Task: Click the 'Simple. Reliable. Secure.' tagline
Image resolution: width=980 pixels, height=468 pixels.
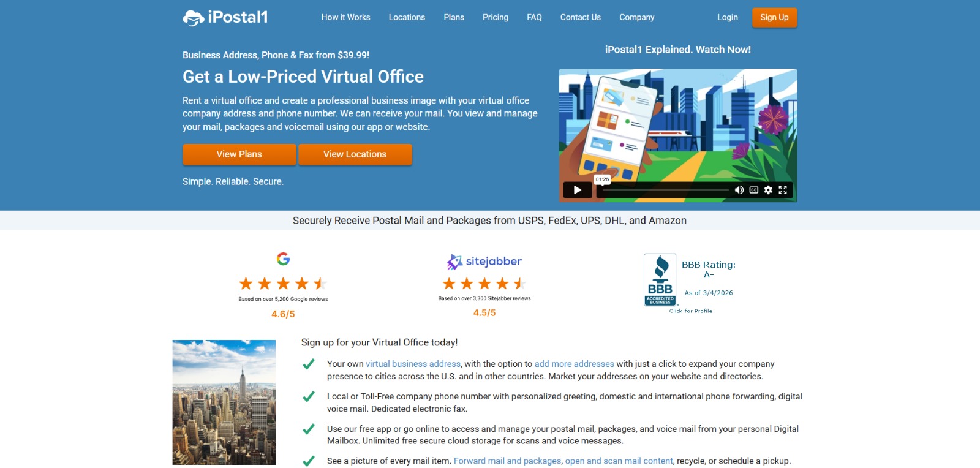Action: [x=233, y=182]
